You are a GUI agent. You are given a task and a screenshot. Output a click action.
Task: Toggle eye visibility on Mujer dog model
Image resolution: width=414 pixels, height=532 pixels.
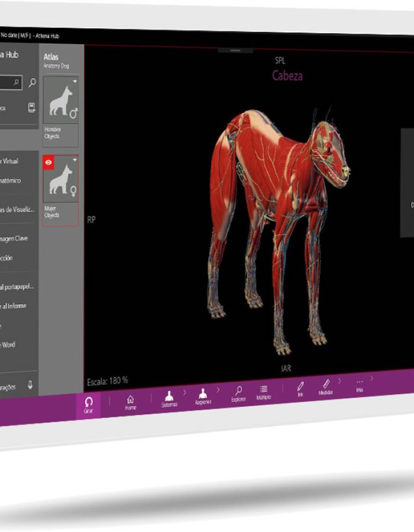coord(48,163)
